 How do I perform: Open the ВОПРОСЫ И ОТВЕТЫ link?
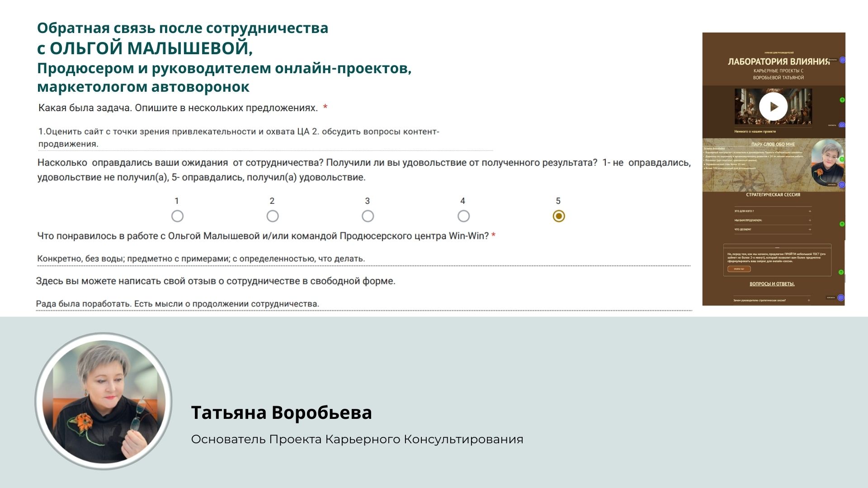click(772, 284)
